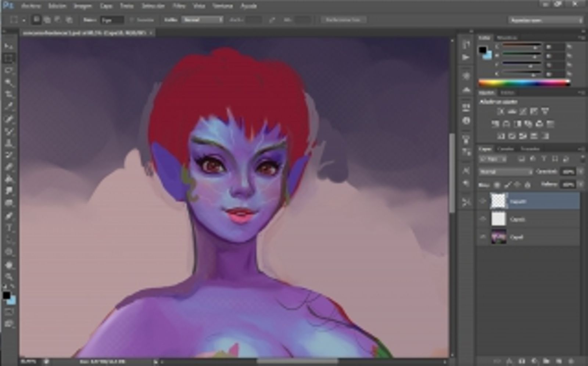Click the Desvanecer feather input field
The height and width of the screenshot is (366, 588).
(111, 20)
